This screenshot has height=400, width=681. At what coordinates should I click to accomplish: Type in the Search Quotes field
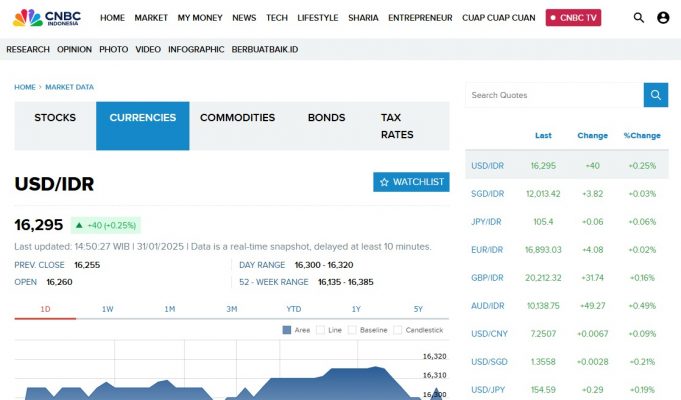(x=554, y=95)
